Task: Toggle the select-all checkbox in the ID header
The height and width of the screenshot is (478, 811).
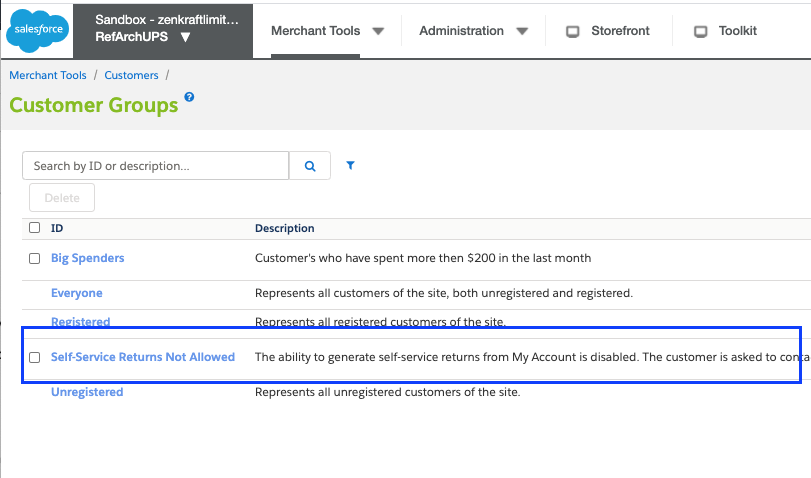Action: (x=35, y=228)
